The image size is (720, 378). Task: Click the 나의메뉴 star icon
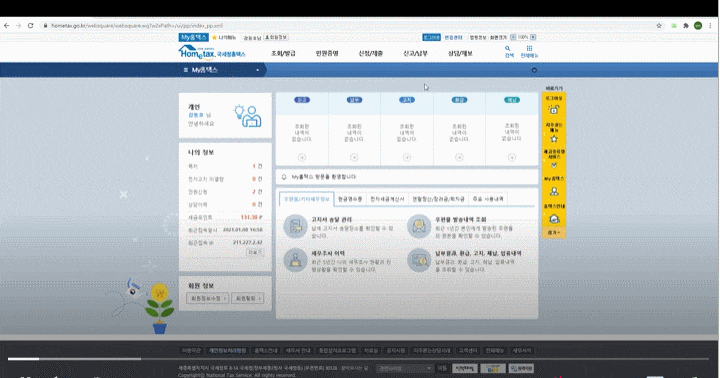214,37
